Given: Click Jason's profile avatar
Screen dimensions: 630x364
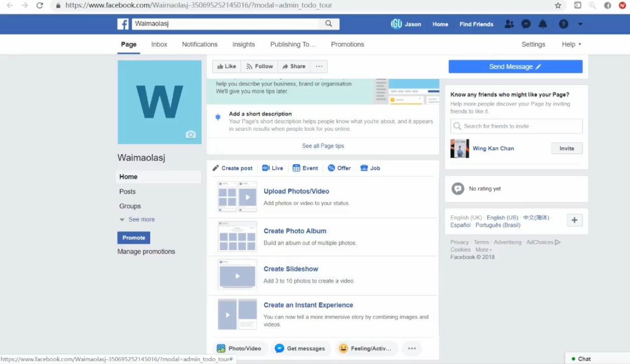Looking at the screenshot, I should tap(396, 24).
